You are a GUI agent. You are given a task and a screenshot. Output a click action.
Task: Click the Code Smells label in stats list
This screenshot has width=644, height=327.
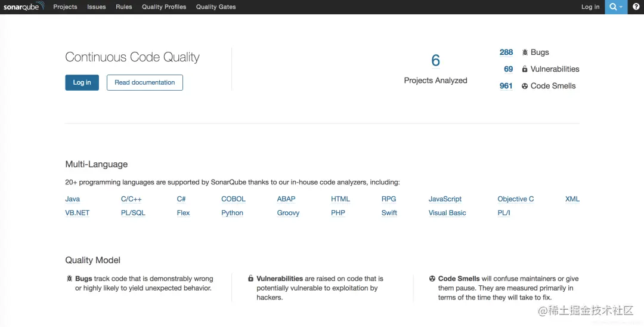tap(553, 86)
